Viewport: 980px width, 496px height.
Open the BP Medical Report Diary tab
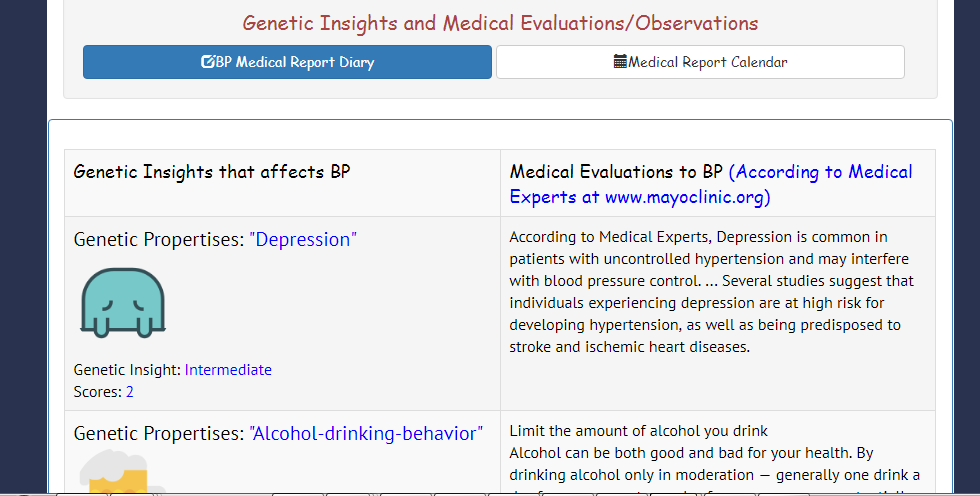(x=287, y=62)
